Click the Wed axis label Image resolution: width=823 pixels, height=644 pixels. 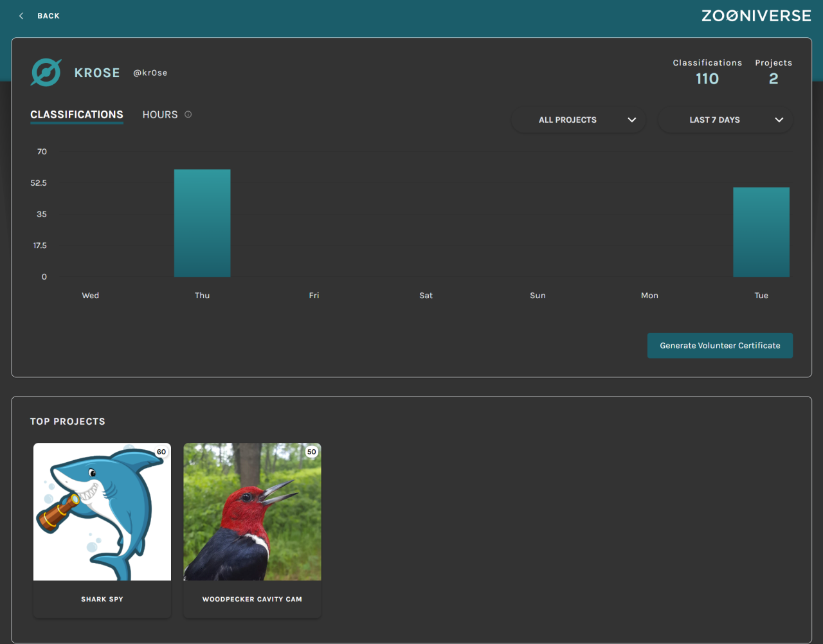coord(91,296)
